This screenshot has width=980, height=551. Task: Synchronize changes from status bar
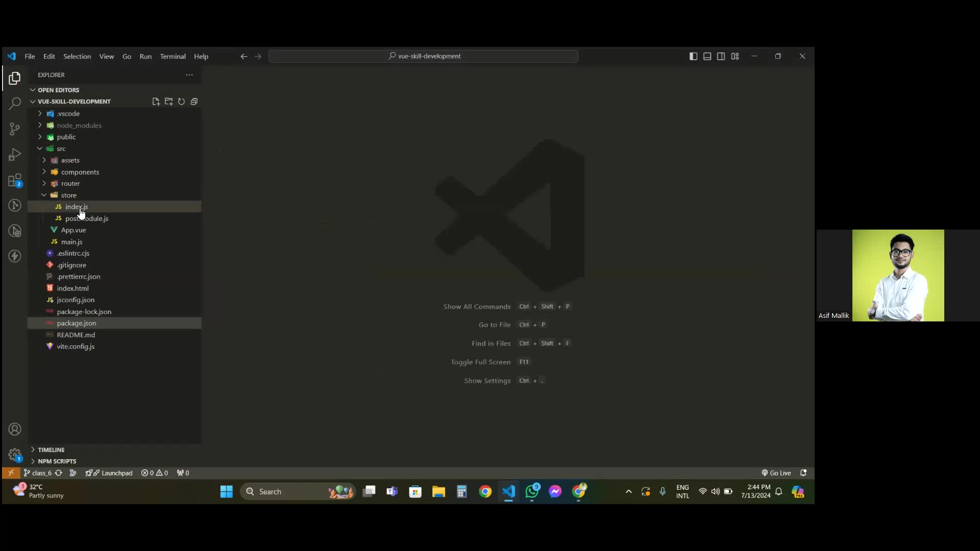(x=59, y=473)
